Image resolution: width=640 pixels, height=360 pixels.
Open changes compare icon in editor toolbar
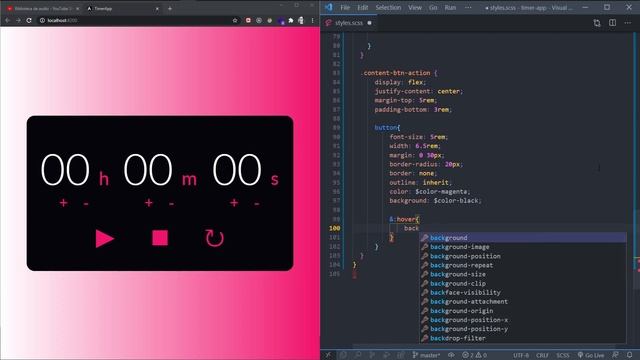coord(597,23)
